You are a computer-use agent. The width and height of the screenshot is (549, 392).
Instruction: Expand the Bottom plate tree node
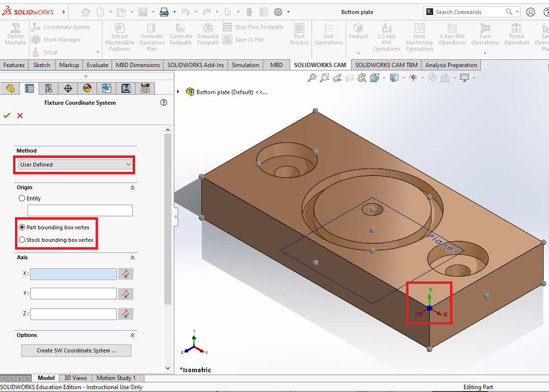[x=178, y=92]
